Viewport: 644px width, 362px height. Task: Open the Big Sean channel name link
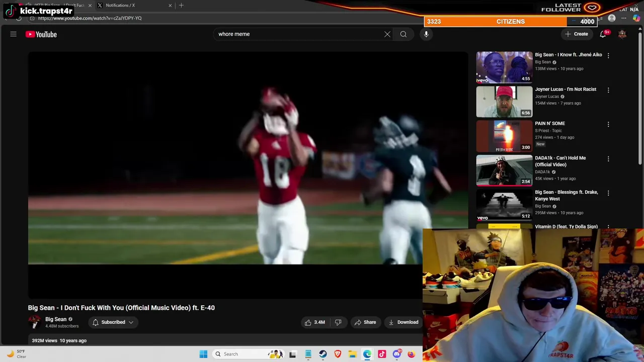pos(56,319)
